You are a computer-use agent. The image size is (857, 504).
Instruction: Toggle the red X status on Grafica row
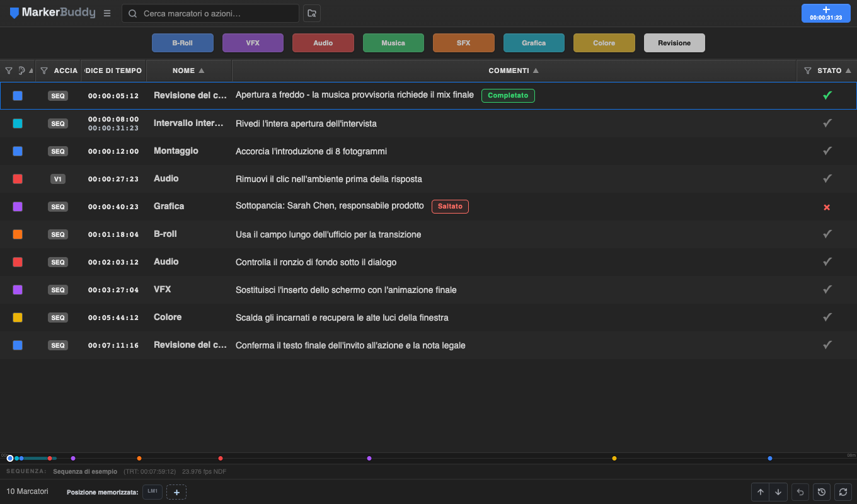827,207
